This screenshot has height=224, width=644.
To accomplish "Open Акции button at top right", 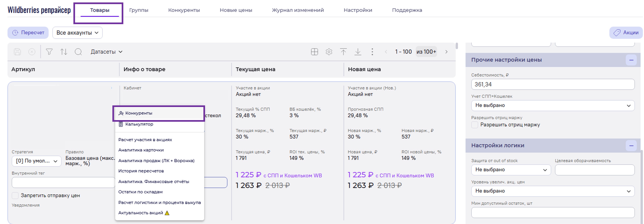I will (x=626, y=33).
